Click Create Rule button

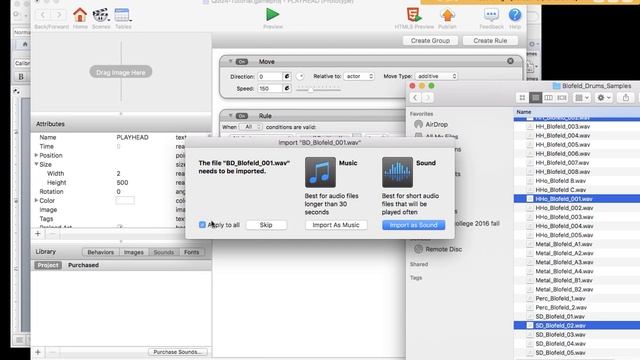(490, 40)
